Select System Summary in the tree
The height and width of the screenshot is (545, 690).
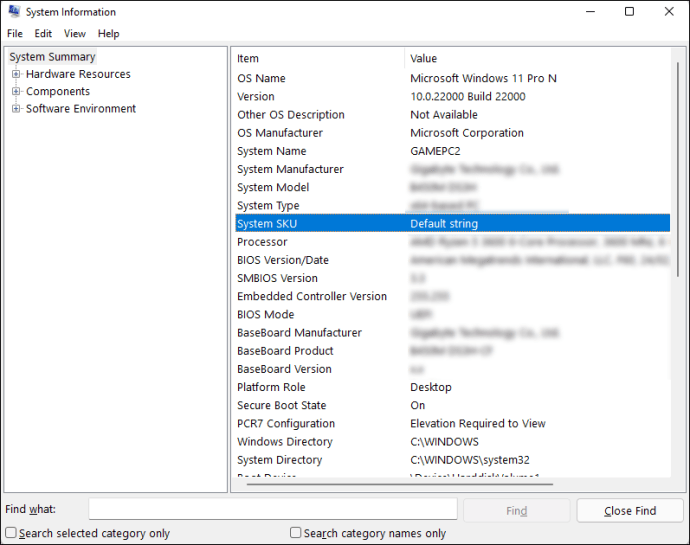[52, 57]
